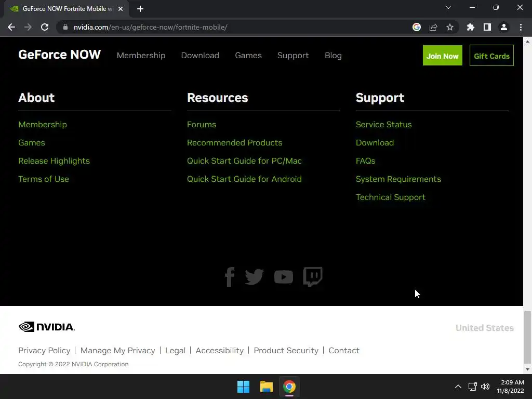This screenshot has width=532, height=399.
Task: Open volume icon in system tray
Action: tap(485, 387)
